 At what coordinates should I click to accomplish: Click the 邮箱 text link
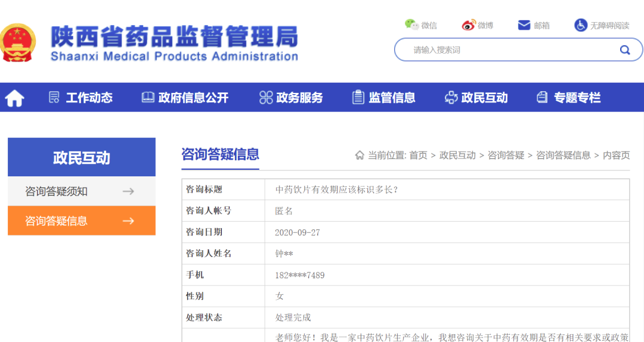pos(541,26)
